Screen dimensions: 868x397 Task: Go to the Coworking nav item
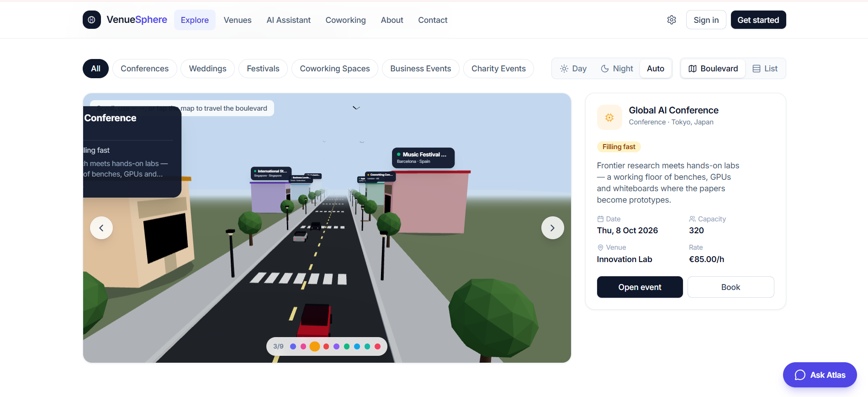coord(346,20)
